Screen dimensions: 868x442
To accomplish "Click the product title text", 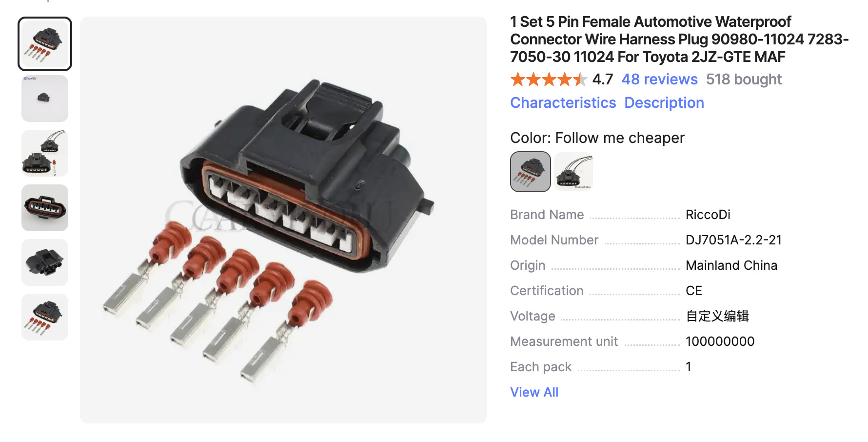I will 679,39.
